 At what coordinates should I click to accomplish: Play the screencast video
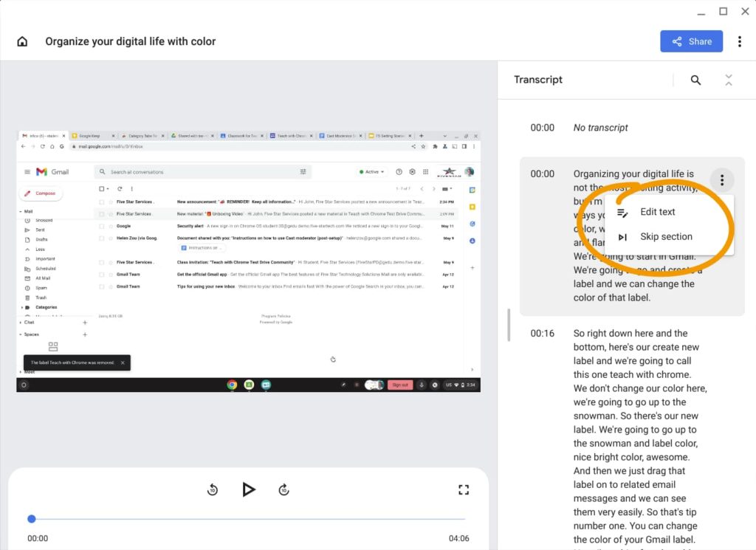coord(248,489)
